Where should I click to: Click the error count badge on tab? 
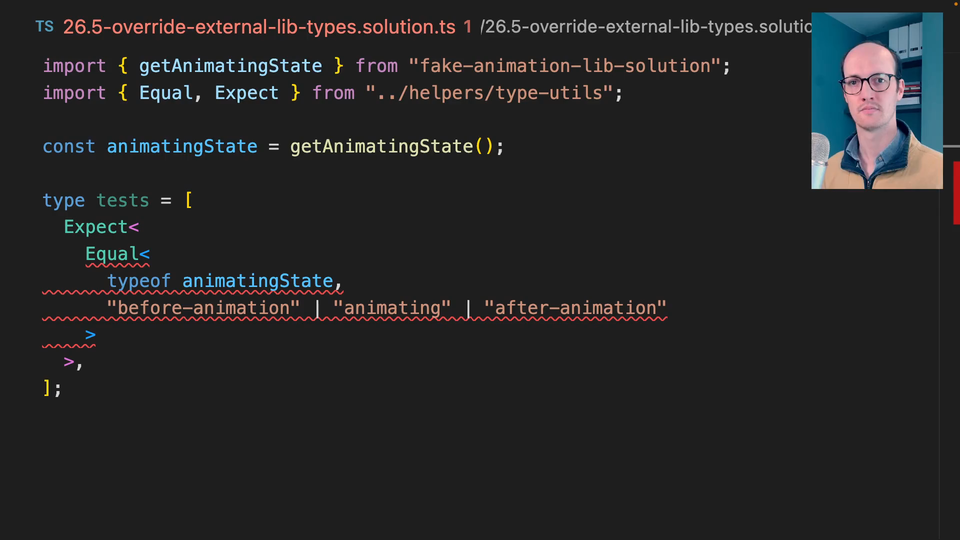pyautogui.click(x=467, y=27)
